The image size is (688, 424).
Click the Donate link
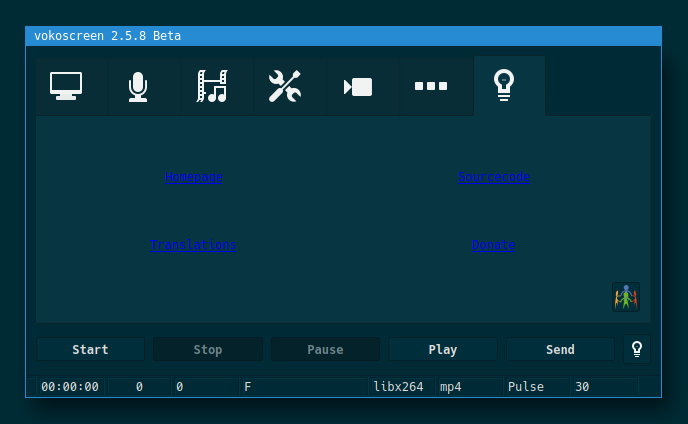(494, 244)
